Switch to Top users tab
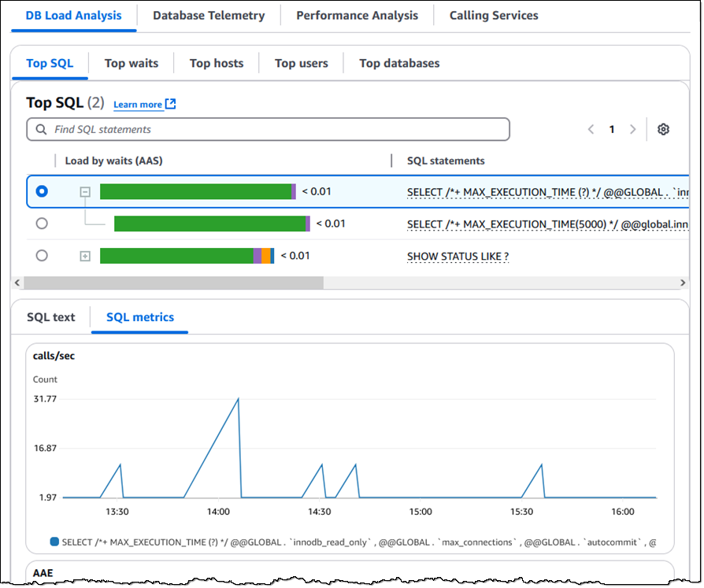 (x=302, y=63)
